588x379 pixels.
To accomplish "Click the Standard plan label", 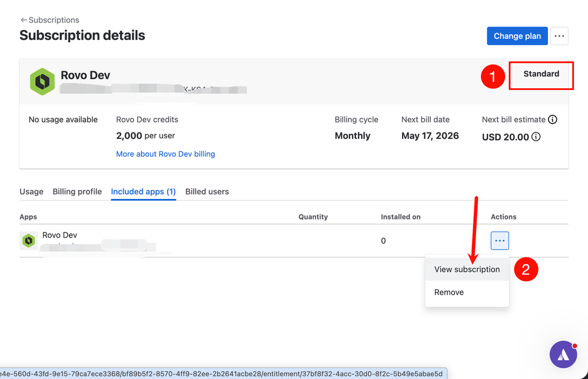I will (x=541, y=74).
